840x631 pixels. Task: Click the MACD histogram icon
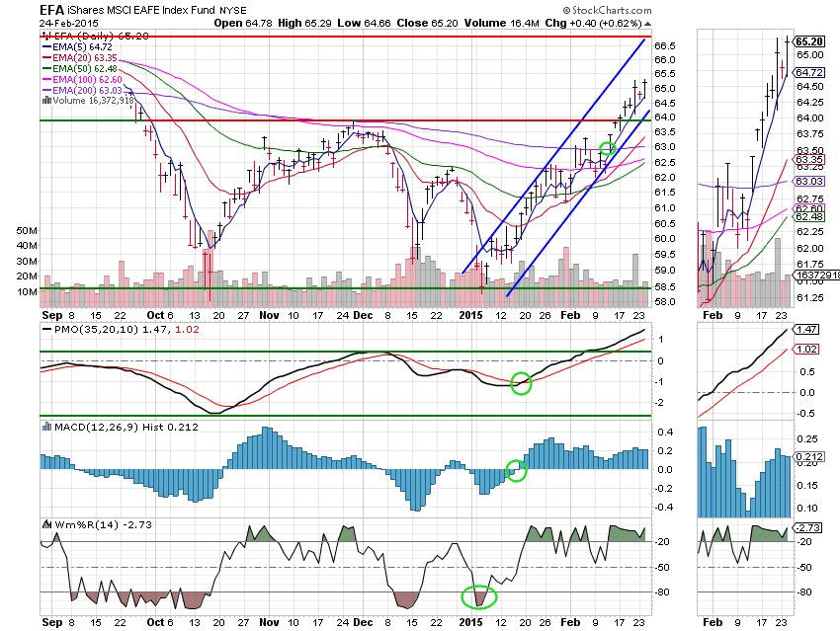pyautogui.click(x=46, y=428)
